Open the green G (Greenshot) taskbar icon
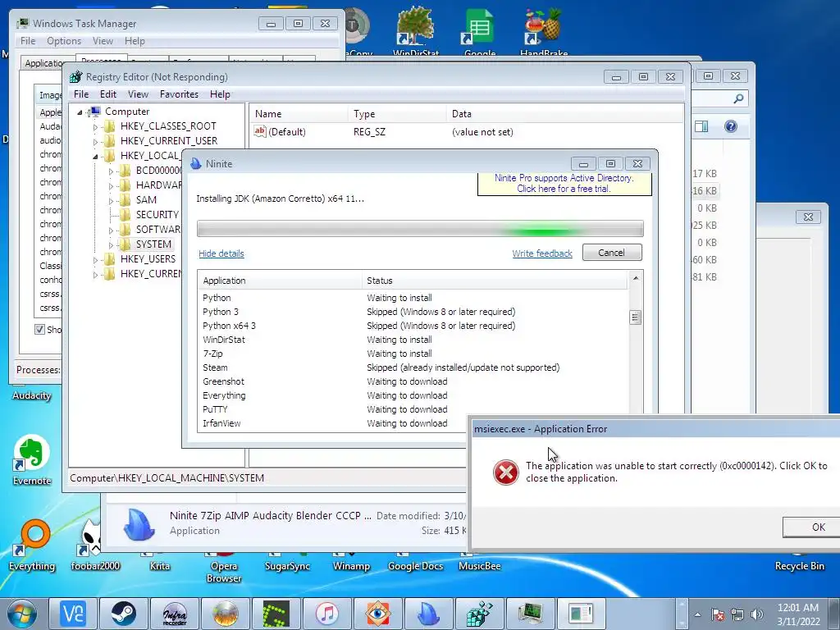Viewport: 840px width, 630px height. tap(276, 614)
